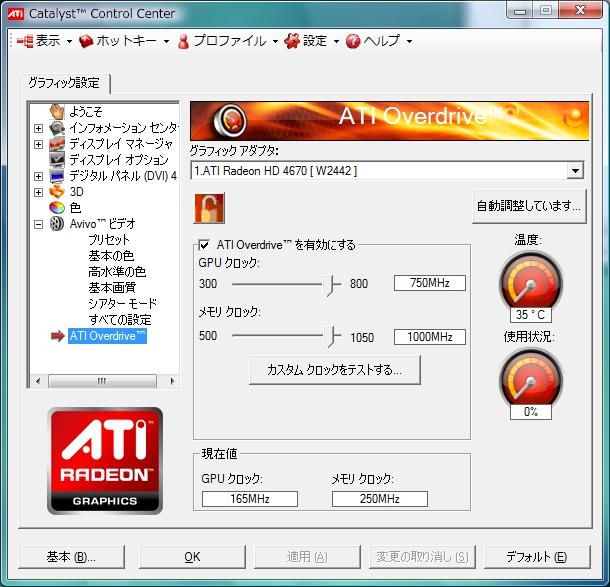The width and height of the screenshot is (610, 587).
Task: Click the 3D cube icon in tree
Action: [57, 192]
